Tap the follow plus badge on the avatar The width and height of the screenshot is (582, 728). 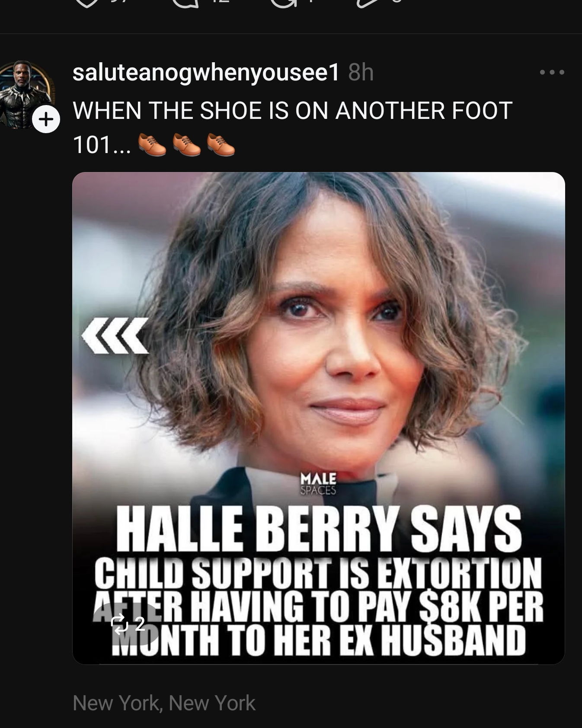[46, 119]
